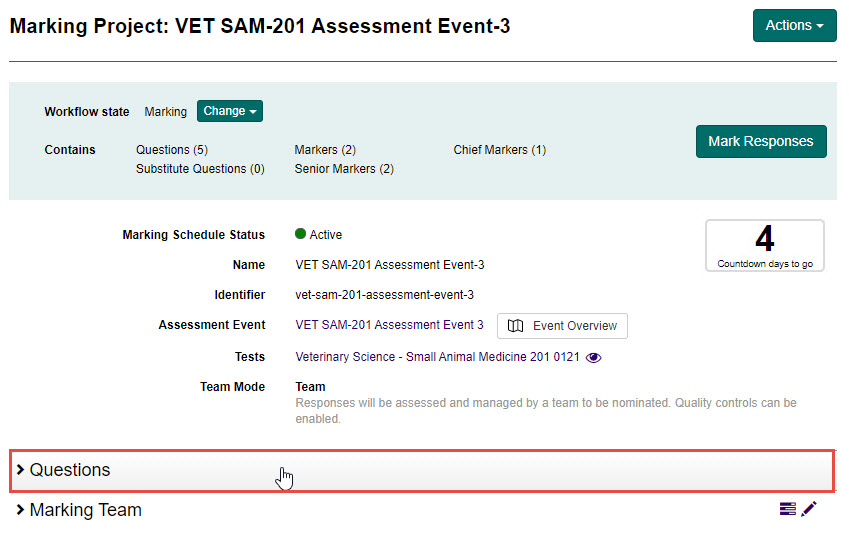Click the countdown days to go box

(765, 245)
